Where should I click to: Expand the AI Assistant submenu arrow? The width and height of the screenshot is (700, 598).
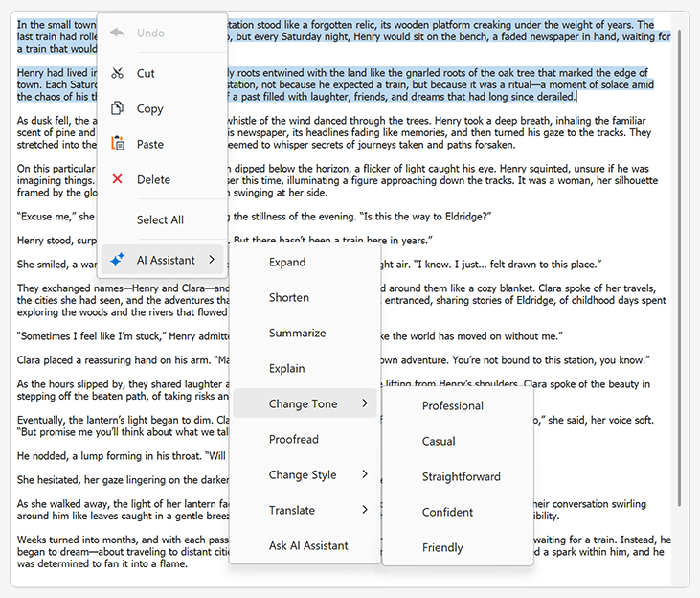pos(211,260)
